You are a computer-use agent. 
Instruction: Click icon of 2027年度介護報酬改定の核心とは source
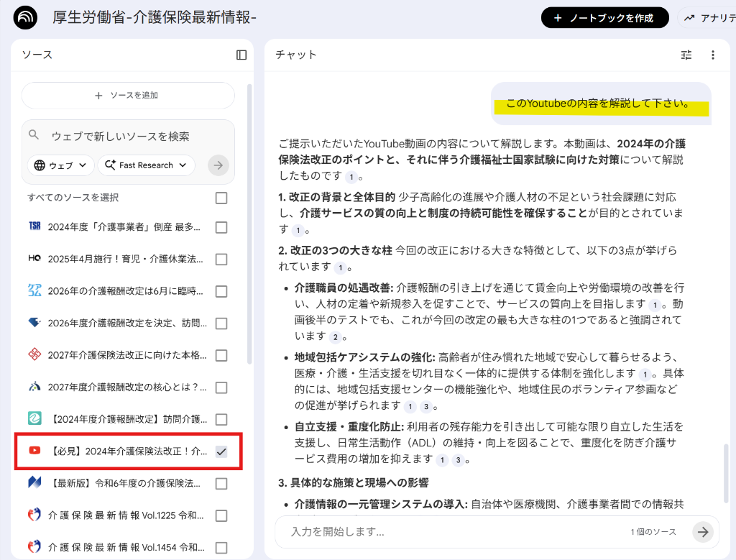pyautogui.click(x=34, y=387)
